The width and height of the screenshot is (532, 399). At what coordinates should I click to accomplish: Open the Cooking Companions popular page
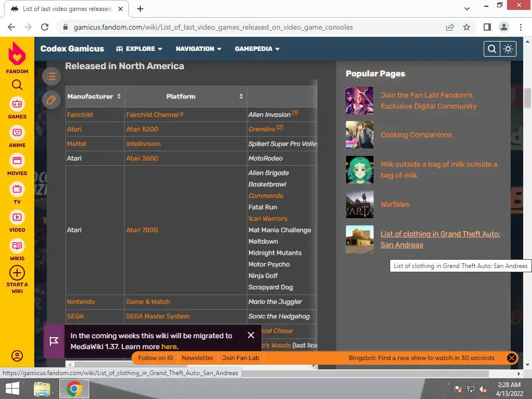tap(416, 135)
